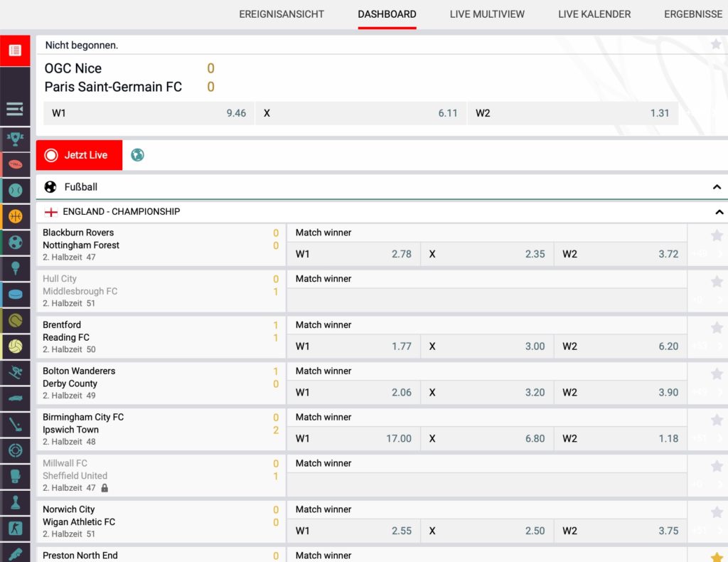The image size is (728, 562).
Task: Select the ice hockey puck icon
Action: (15, 295)
